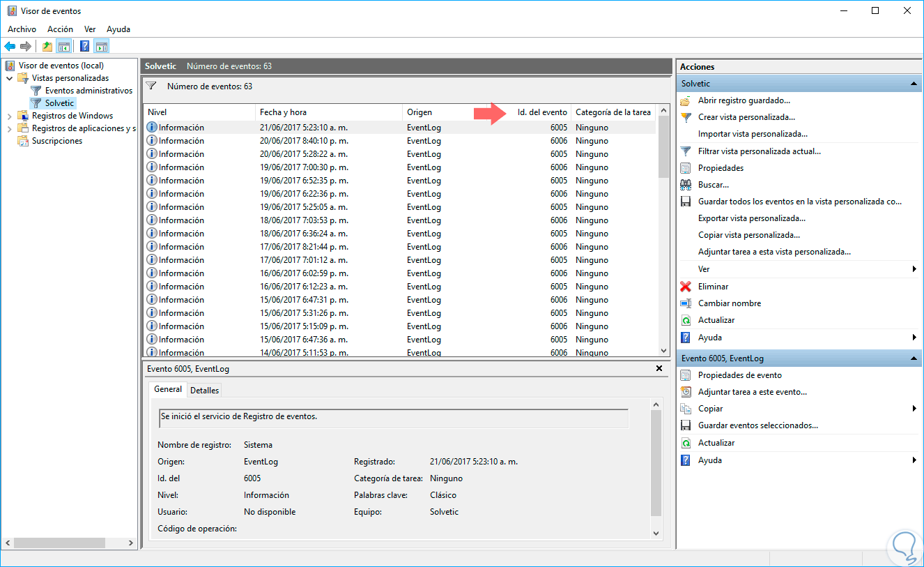Expand the Registros de Windows tree node

point(10,116)
